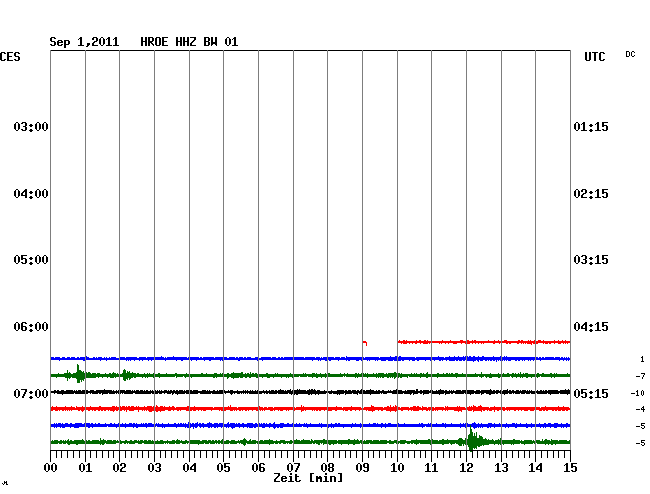Image resolution: width=650 pixels, height=494 pixels.
Task: Select the station title HROE HHZ BW 01
Action: [x=189, y=42]
